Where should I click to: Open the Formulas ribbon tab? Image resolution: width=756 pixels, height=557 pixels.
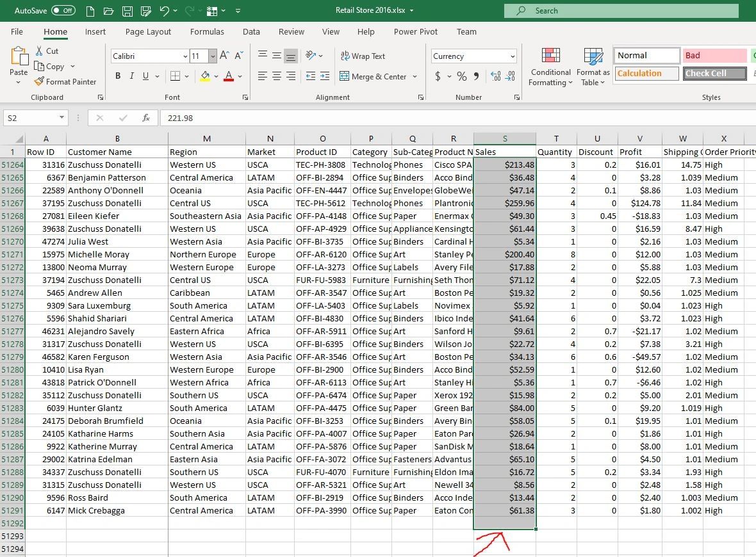point(207,31)
